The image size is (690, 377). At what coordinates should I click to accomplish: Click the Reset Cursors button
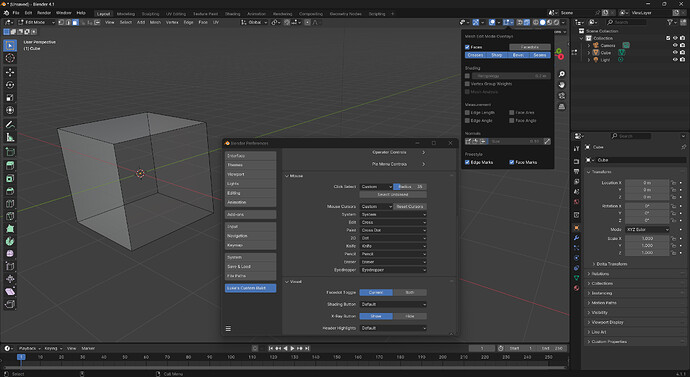410,206
